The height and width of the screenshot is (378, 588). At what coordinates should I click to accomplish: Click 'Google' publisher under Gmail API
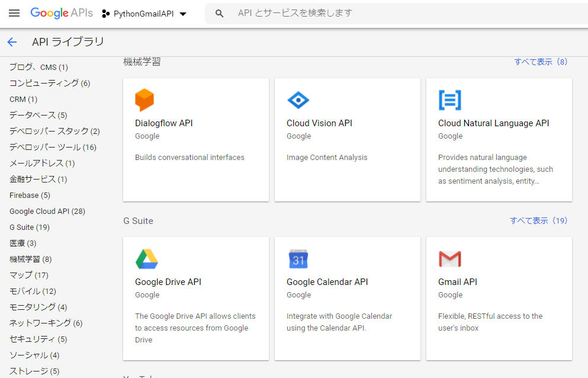(451, 295)
